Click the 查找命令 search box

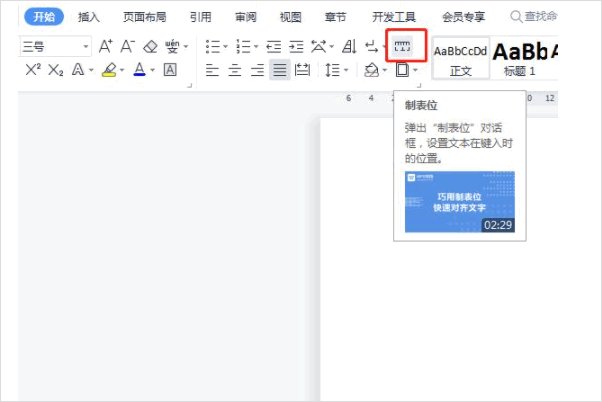(534, 17)
